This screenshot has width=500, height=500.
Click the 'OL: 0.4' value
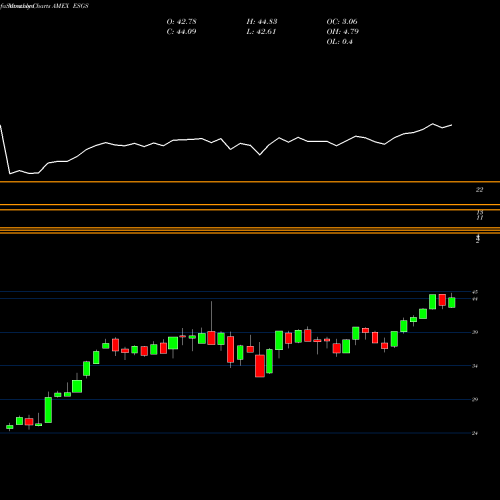[339, 42]
